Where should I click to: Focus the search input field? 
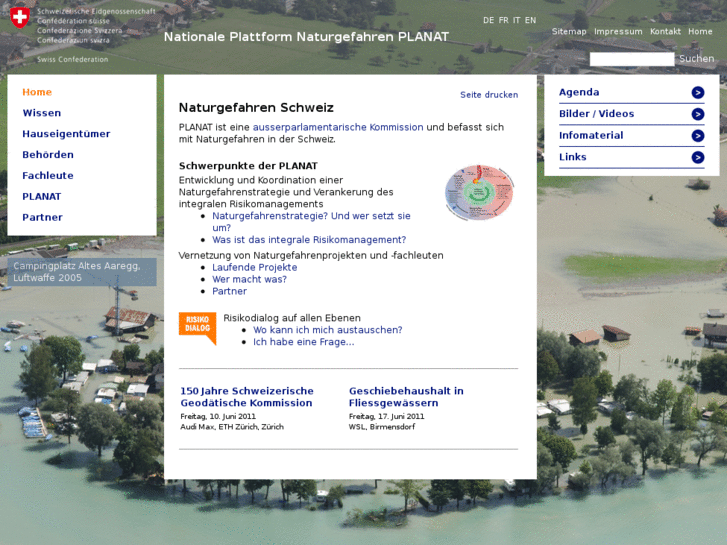tap(632, 59)
